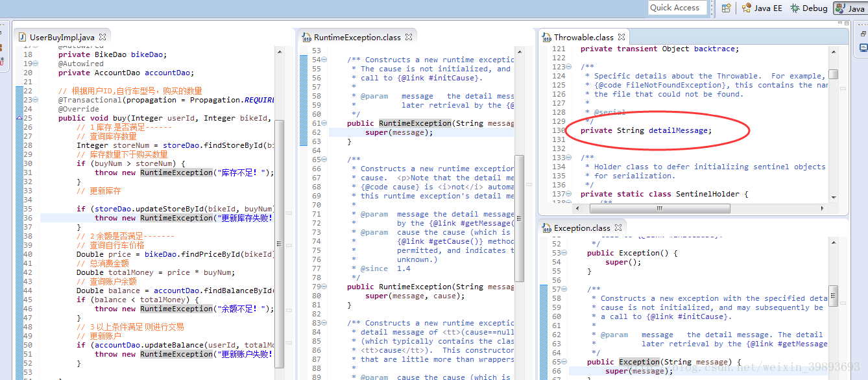Switch to the Throwable.class tab
The image size is (868, 380).
(x=583, y=37)
